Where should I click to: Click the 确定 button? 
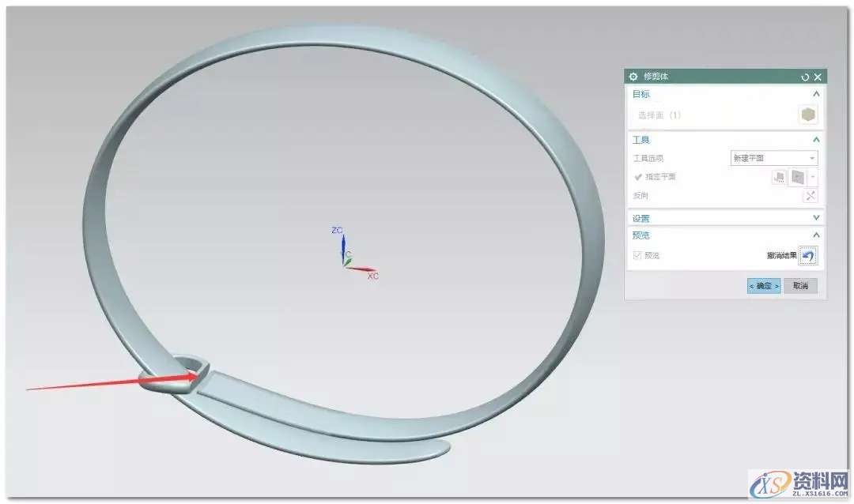[763, 286]
